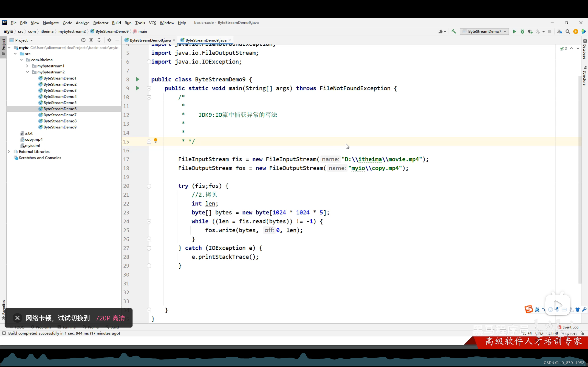Open ByteStreamDemo7 run configuration dropdown
588x367 pixels.
point(484,32)
